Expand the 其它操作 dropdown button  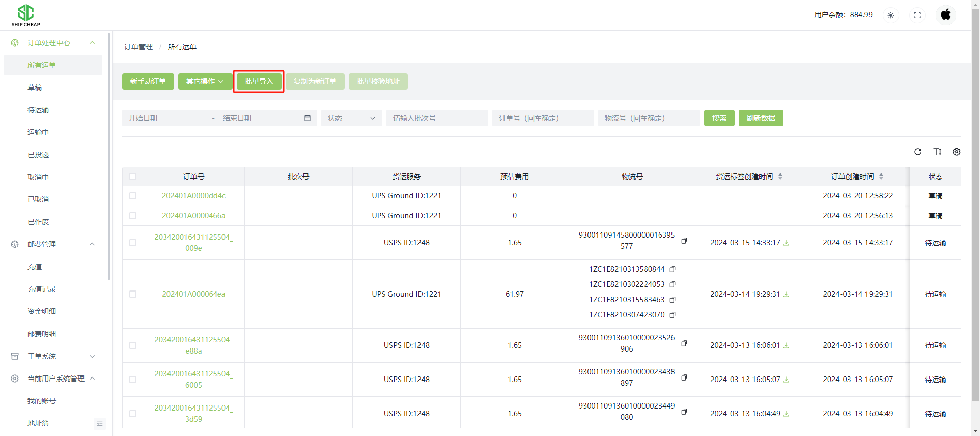[205, 81]
